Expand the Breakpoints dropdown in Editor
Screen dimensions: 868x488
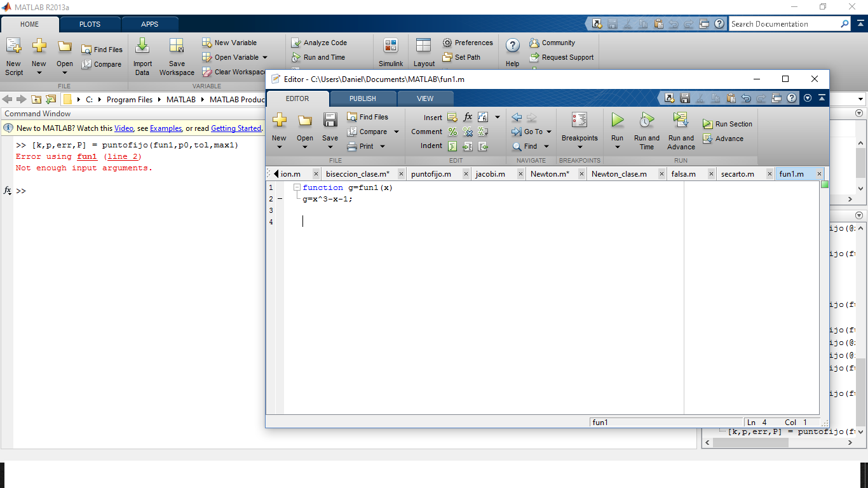pyautogui.click(x=580, y=147)
